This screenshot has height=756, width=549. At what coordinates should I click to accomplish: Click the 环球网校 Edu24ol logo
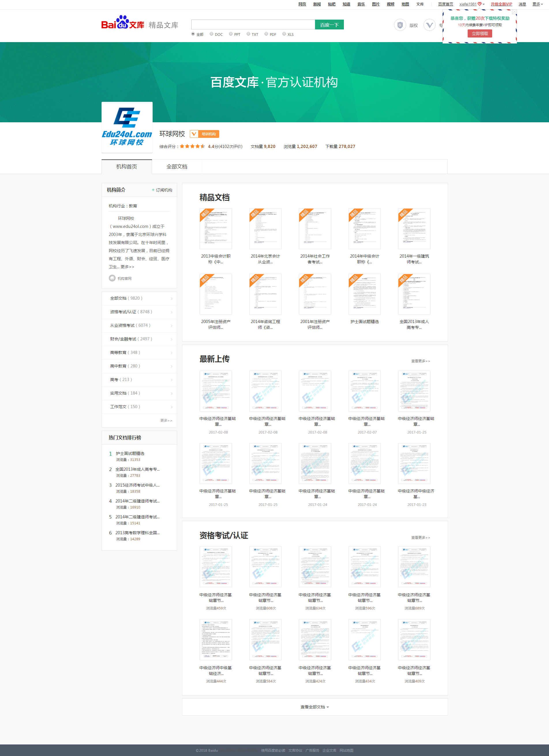pos(127,127)
